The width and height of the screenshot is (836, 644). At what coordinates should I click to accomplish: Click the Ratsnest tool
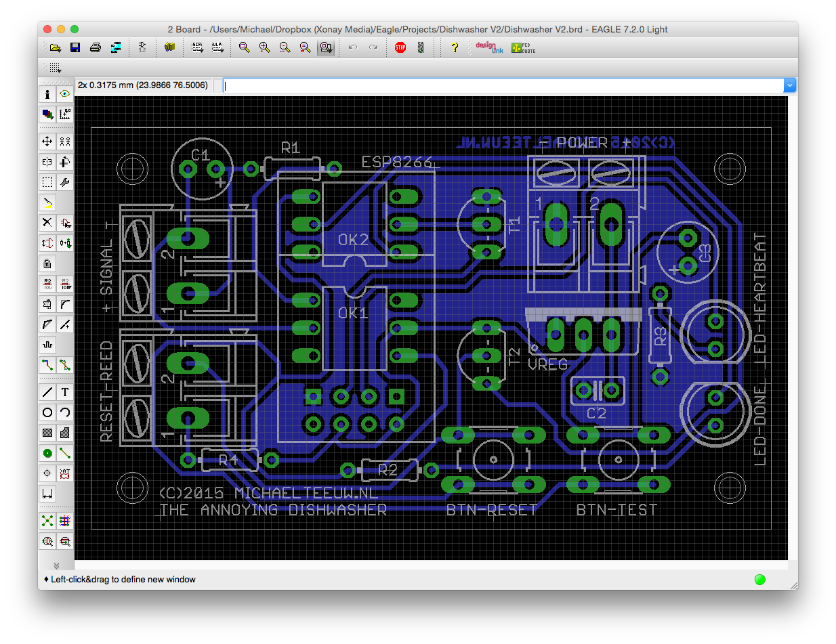47,521
